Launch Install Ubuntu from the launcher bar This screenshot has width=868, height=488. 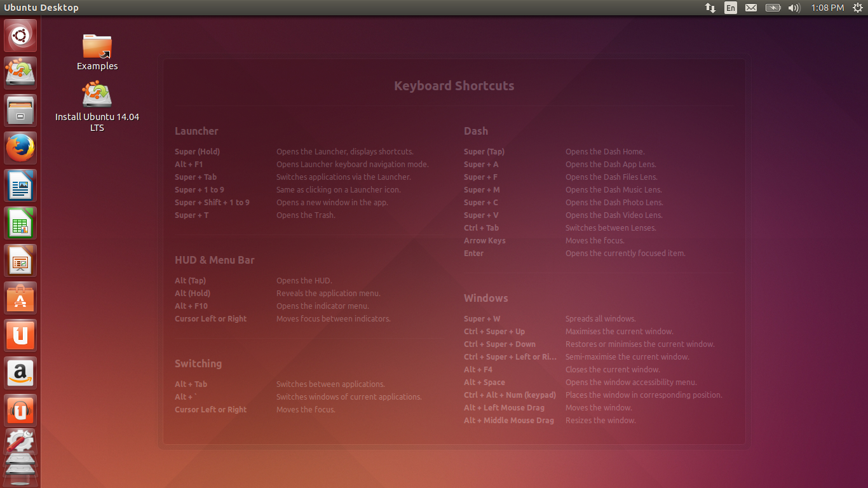21,72
